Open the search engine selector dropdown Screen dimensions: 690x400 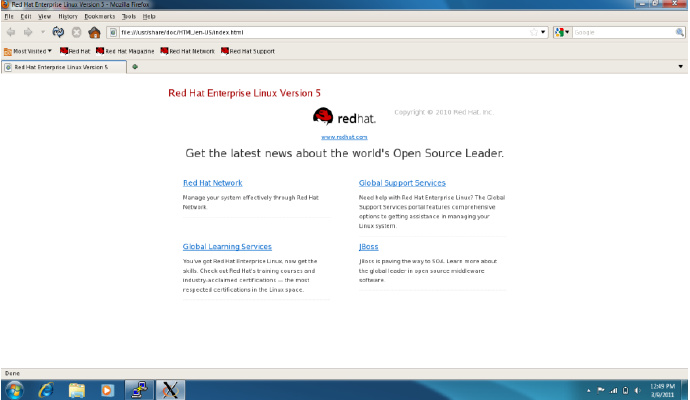coord(562,32)
